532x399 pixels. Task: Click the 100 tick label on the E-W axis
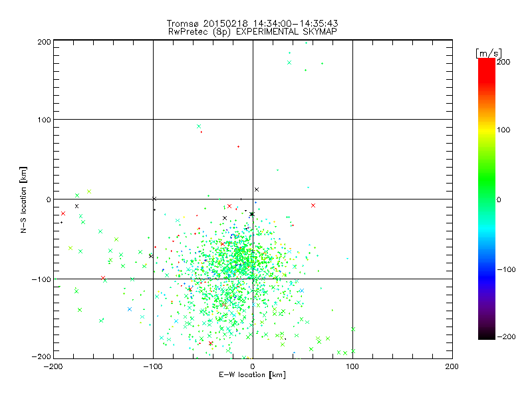(x=352, y=366)
